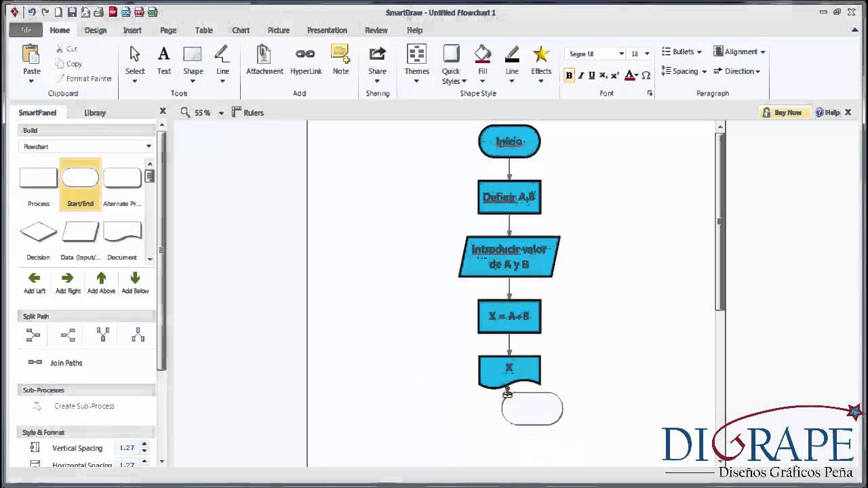Toggle Bold formatting
This screenshot has width=868, height=488.
(x=569, y=75)
